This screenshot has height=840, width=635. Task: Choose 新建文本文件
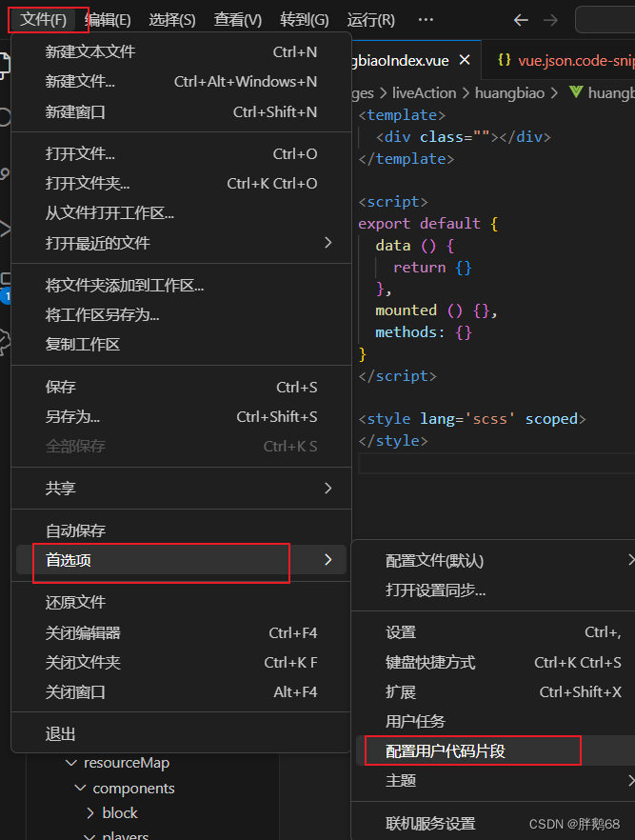(181, 52)
